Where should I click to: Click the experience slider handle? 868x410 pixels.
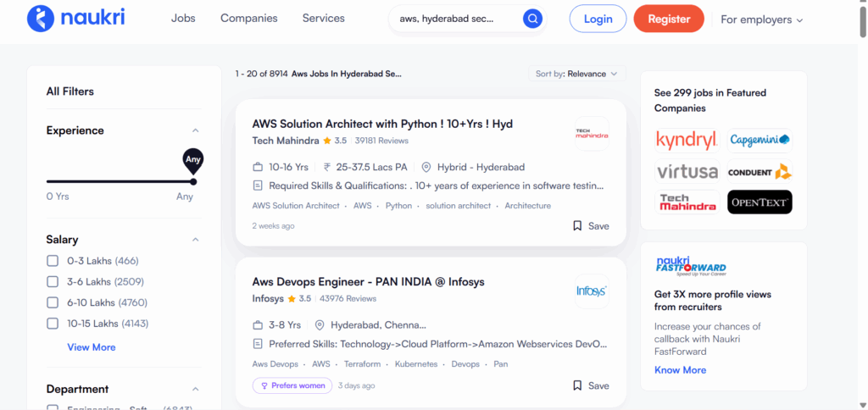point(192,181)
